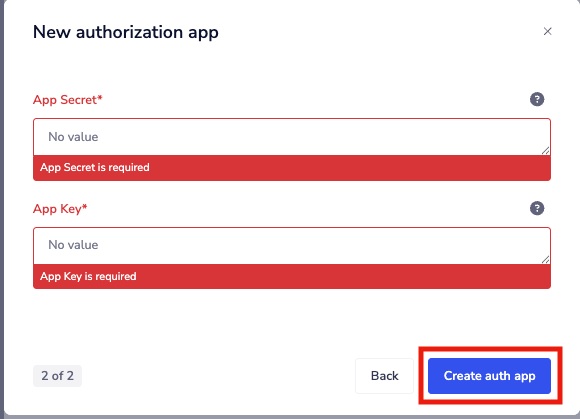Click the asterisk on App Key label
The width and height of the screenshot is (580, 419).
pyautogui.click(x=85, y=207)
